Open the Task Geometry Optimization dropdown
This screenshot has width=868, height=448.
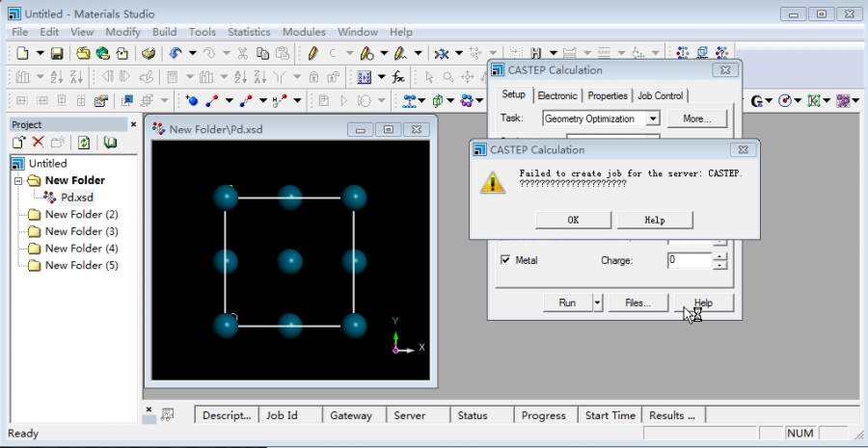pos(653,119)
